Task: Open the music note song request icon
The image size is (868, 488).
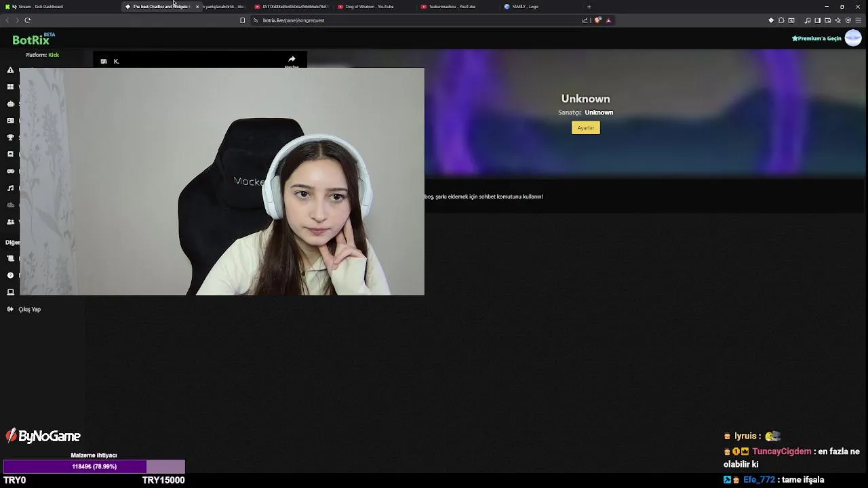Action: coord(10,188)
